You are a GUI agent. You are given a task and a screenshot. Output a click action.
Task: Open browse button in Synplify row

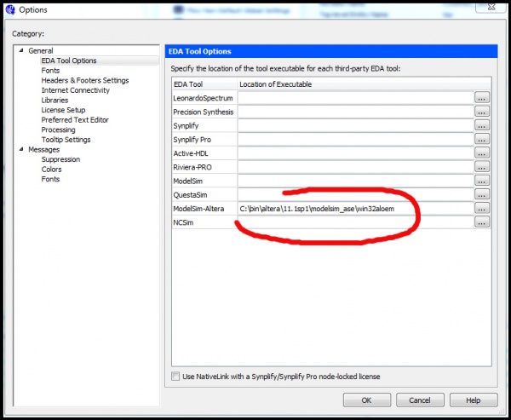click(482, 125)
